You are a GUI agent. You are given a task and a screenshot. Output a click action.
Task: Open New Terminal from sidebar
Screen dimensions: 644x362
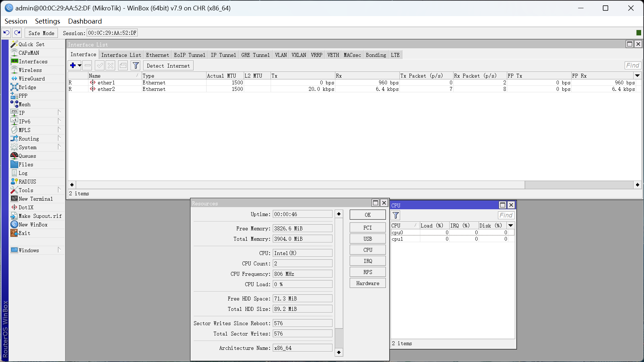[x=35, y=199]
